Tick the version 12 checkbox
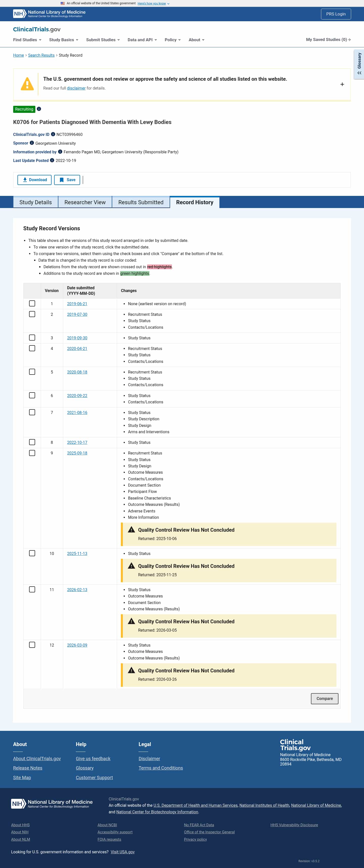Image resolution: width=364 pixels, height=868 pixels. [x=32, y=645]
